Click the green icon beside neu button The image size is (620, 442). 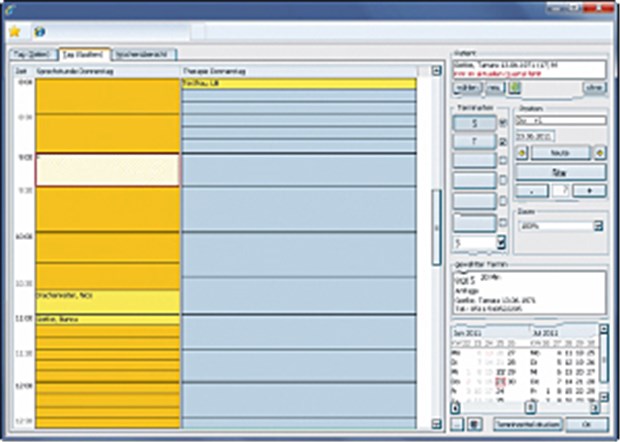(x=514, y=88)
